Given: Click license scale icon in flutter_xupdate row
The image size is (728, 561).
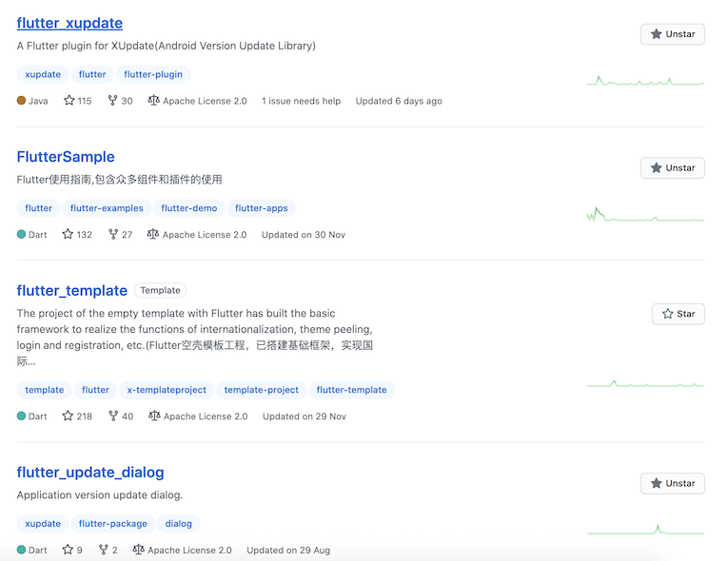Looking at the screenshot, I should point(153,100).
